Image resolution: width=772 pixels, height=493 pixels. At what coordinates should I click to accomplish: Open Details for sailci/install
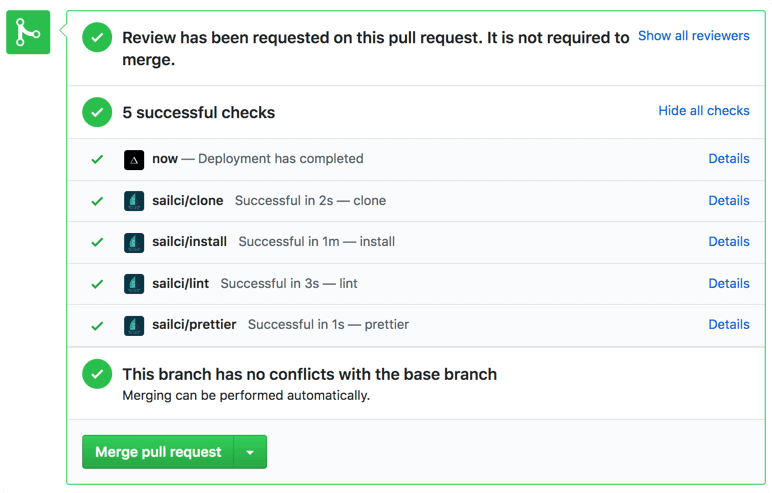(x=729, y=241)
